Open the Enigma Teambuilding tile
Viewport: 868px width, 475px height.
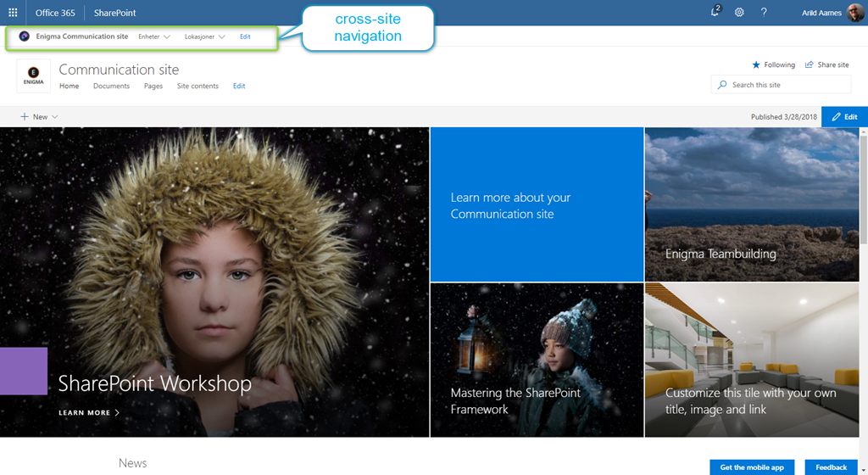coord(752,204)
